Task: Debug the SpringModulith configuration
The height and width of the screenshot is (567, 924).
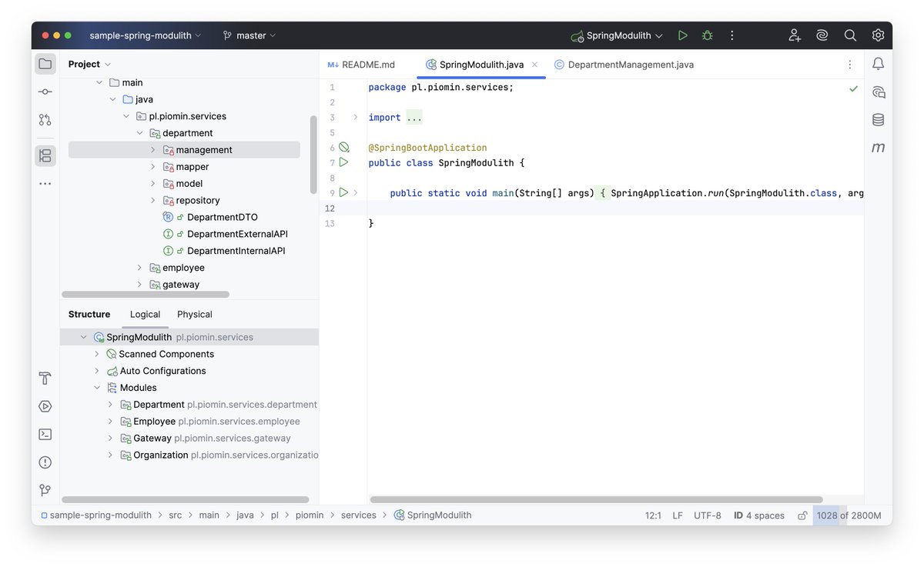Action: [x=707, y=35]
